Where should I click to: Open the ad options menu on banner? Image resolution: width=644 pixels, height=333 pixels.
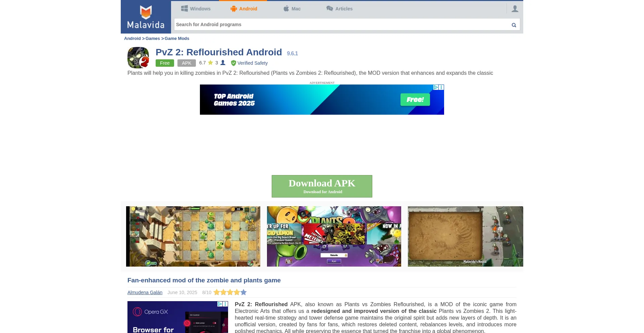point(441,87)
